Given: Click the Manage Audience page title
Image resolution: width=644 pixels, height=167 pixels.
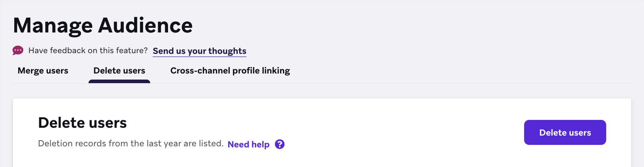Looking at the screenshot, I should pos(103,25).
